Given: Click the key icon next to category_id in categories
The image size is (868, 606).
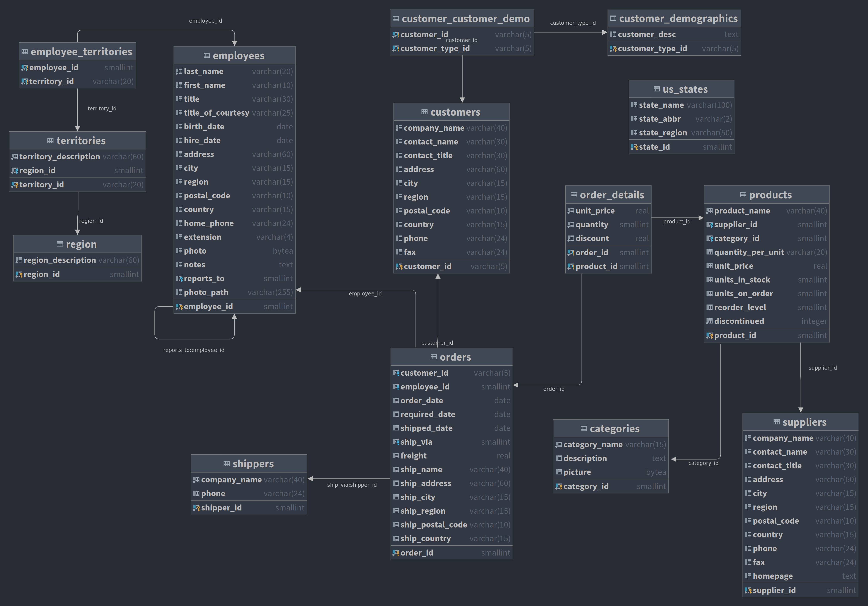Looking at the screenshot, I should [x=558, y=487].
